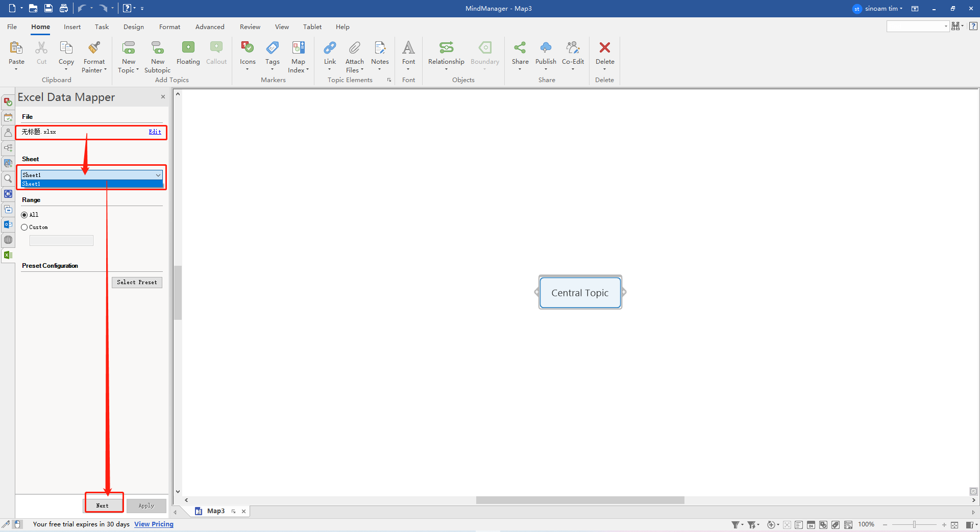Viewport: 980px width, 532px height.
Task: Open the Icons markers gallery
Action: (x=248, y=48)
